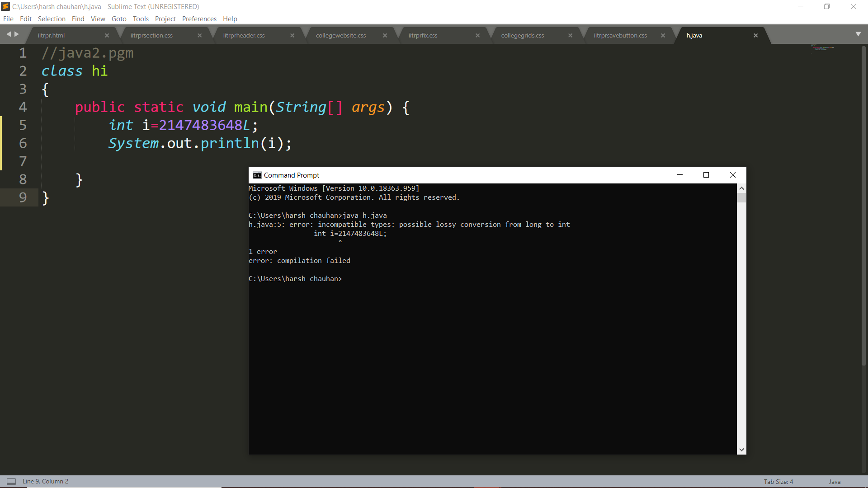Open the Tab Size 4 selector

(x=778, y=482)
